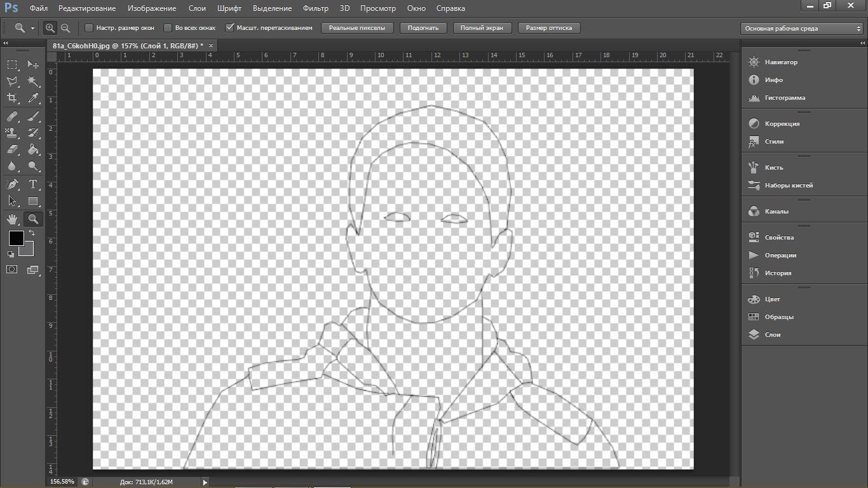Open the Просмотр menu

point(378,8)
